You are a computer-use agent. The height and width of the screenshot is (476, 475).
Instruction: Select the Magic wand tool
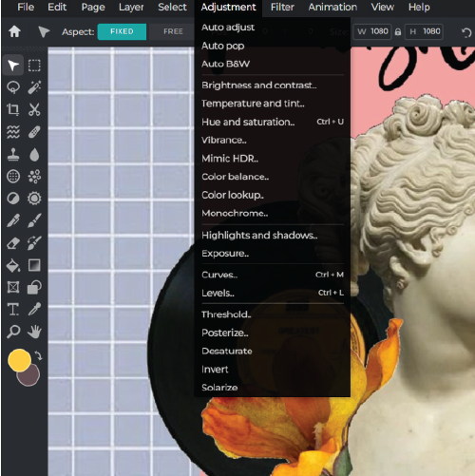[x=34, y=87]
